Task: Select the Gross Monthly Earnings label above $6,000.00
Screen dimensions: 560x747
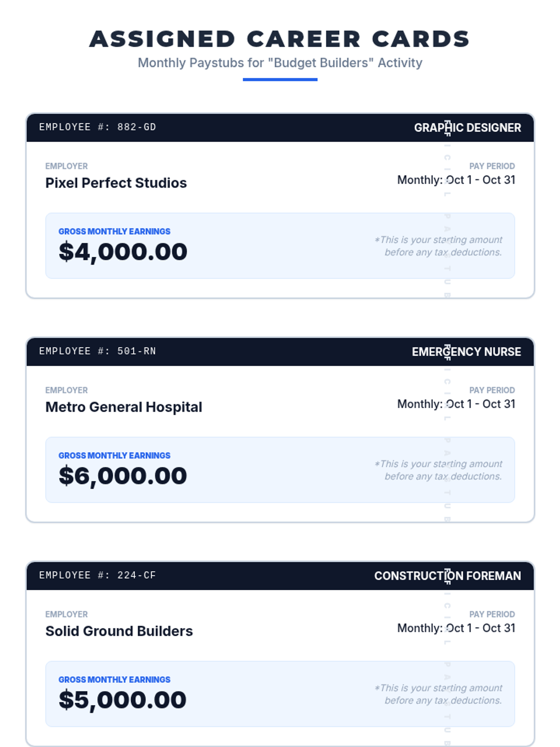Action: (114, 455)
